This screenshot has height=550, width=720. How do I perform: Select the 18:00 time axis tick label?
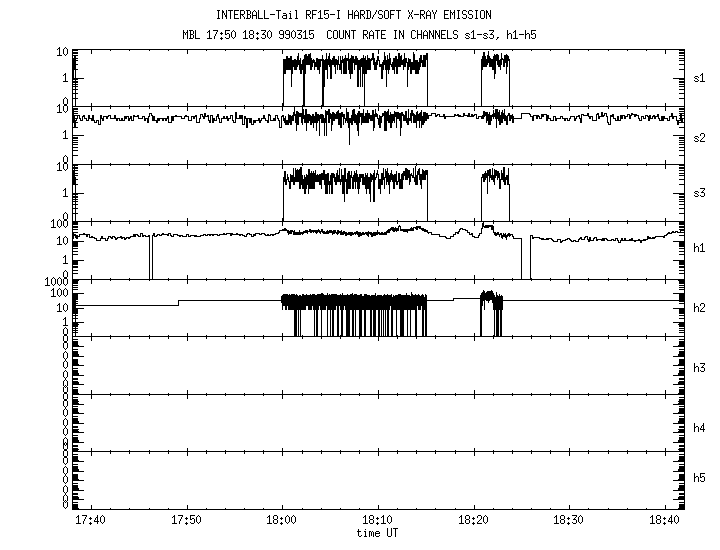click(282, 521)
